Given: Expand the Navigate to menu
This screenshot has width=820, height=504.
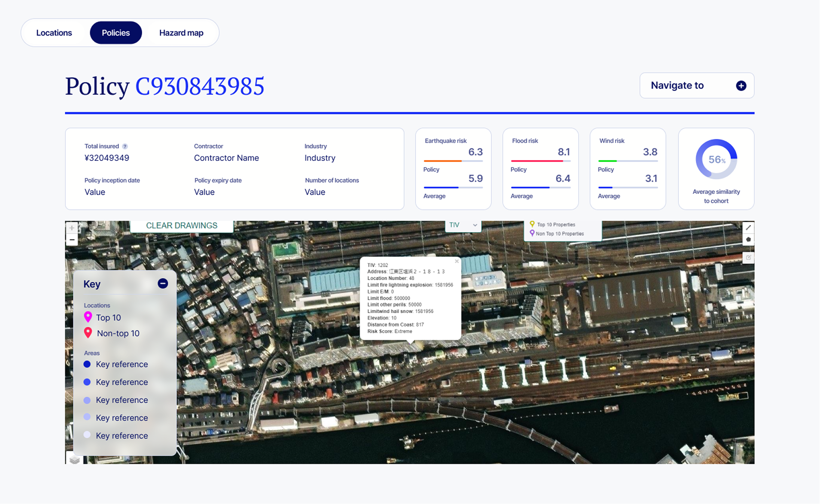Looking at the screenshot, I should pos(696,85).
